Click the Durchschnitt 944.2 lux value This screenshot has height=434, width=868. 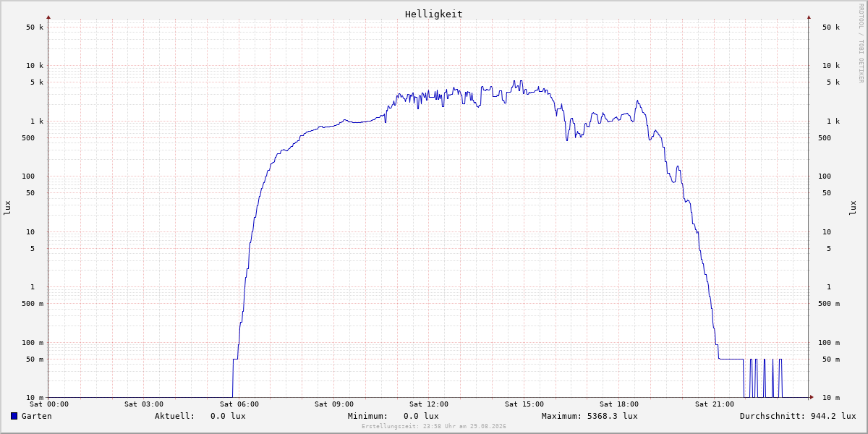click(x=830, y=416)
